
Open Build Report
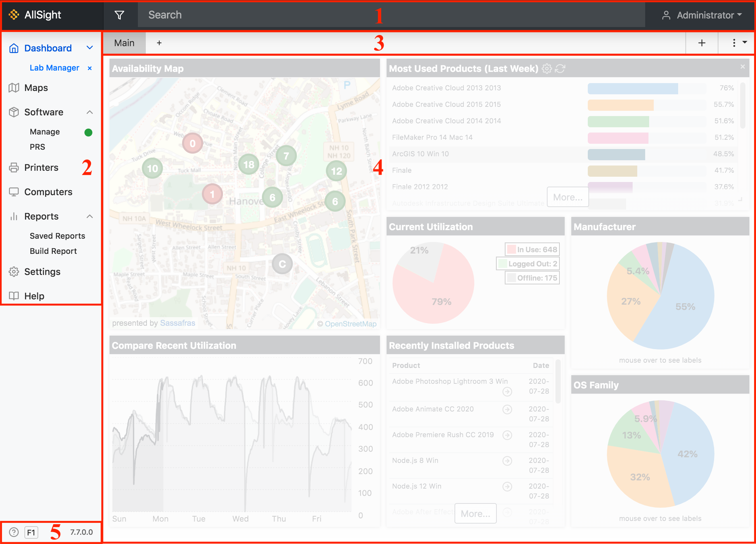click(x=53, y=251)
